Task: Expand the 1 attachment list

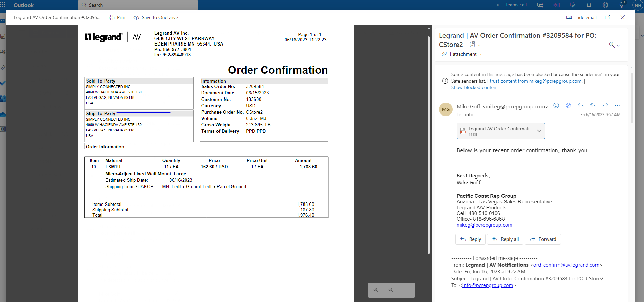Action: pos(461,54)
